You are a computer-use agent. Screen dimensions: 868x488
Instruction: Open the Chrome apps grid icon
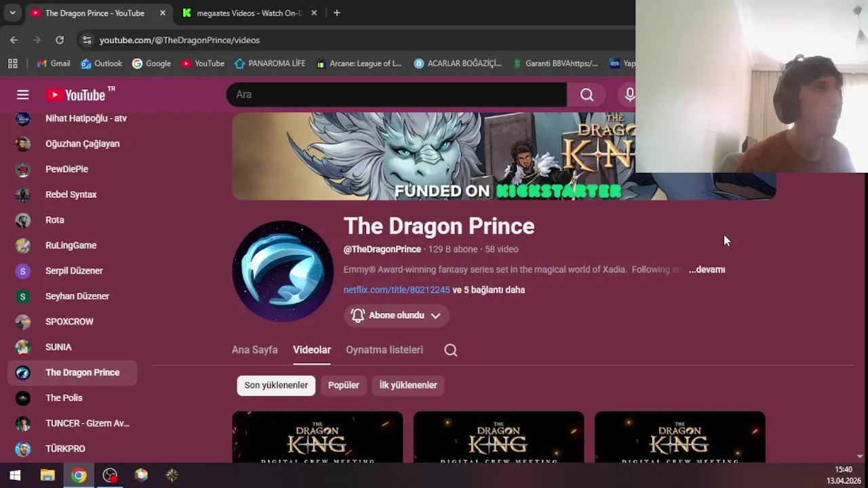(x=12, y=63)
